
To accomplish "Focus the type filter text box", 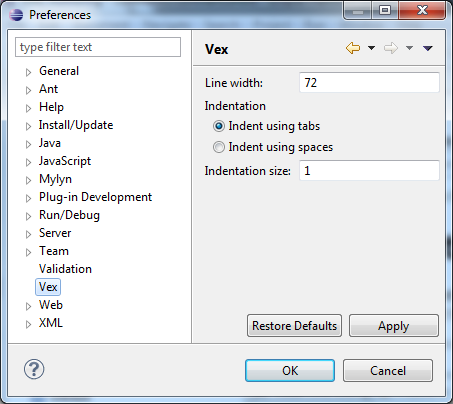I will (98, 47).
